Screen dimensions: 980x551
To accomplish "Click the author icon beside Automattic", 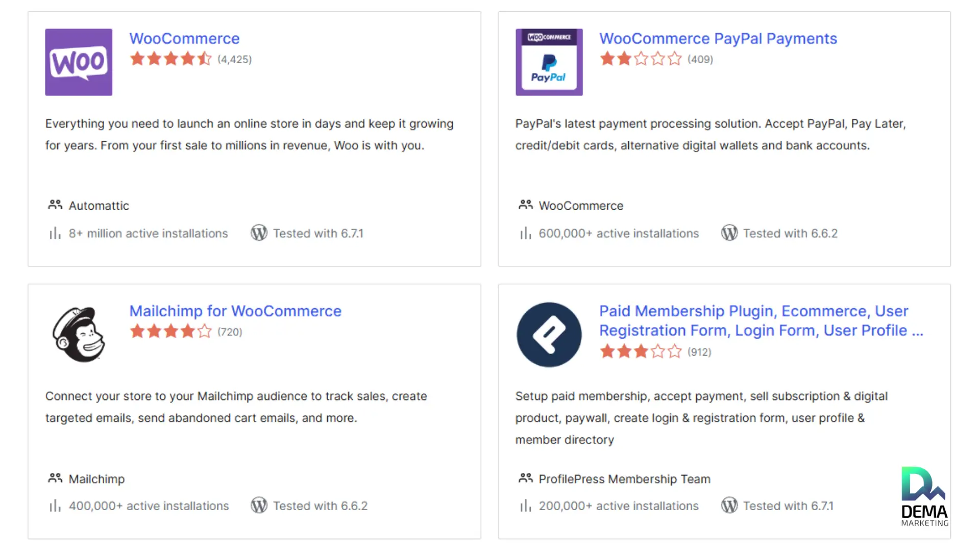I will coord(55,205).
